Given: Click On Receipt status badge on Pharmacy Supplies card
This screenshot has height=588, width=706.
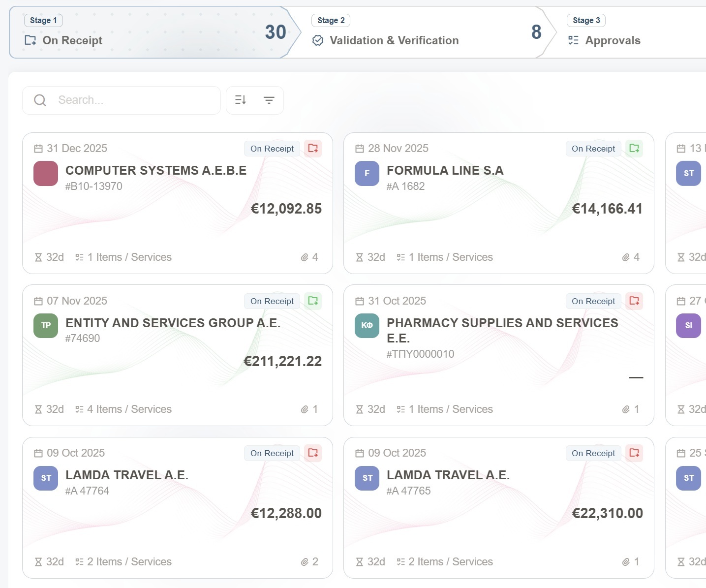Looking at the screenshot, I should (x=593, y=301).
